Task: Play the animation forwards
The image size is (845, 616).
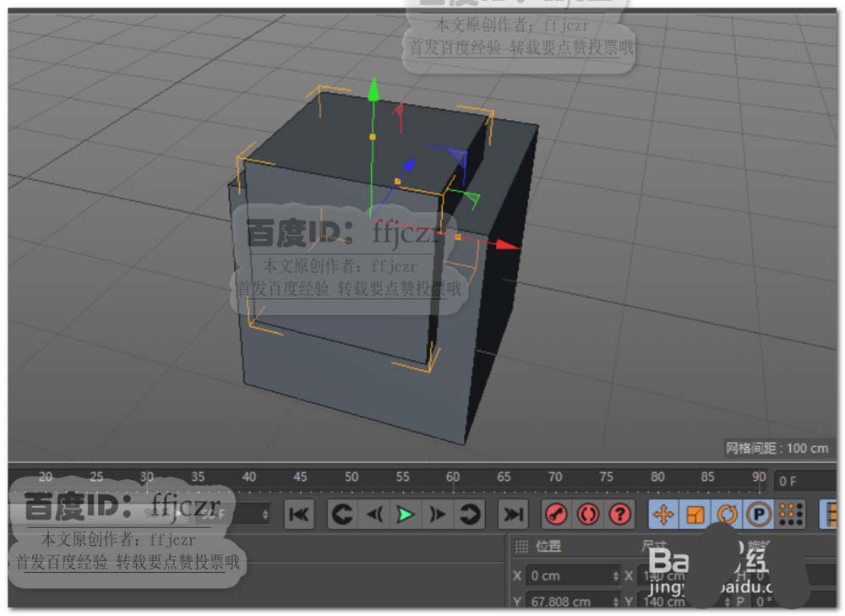Action: click(406, 515)
